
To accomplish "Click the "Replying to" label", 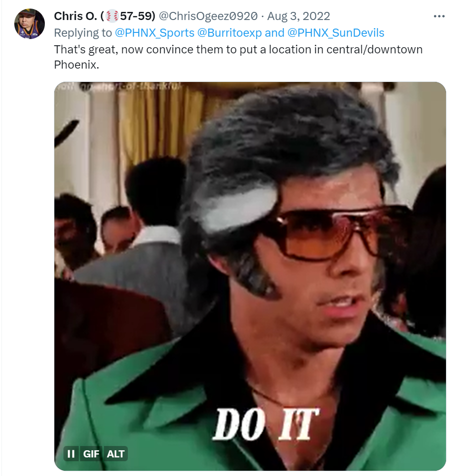I will point(83,33).
